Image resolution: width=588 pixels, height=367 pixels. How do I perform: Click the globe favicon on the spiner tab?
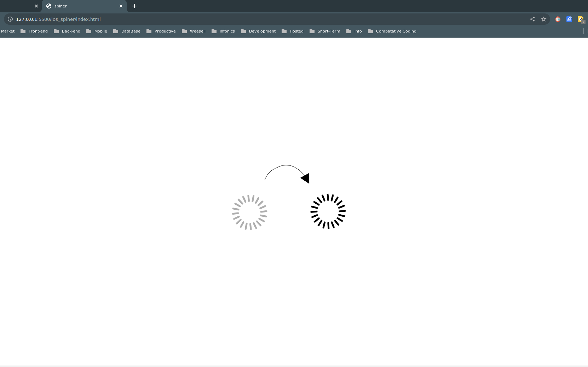click(x=48, y=6)
